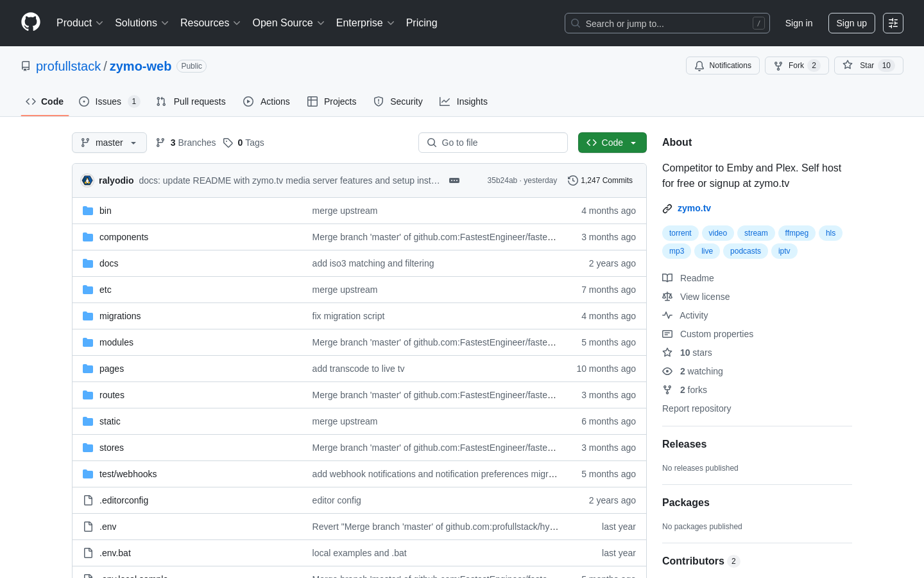924x578 pixels.
Task: Click the branches icon beside 3 Branches
Action: (160, 143)
